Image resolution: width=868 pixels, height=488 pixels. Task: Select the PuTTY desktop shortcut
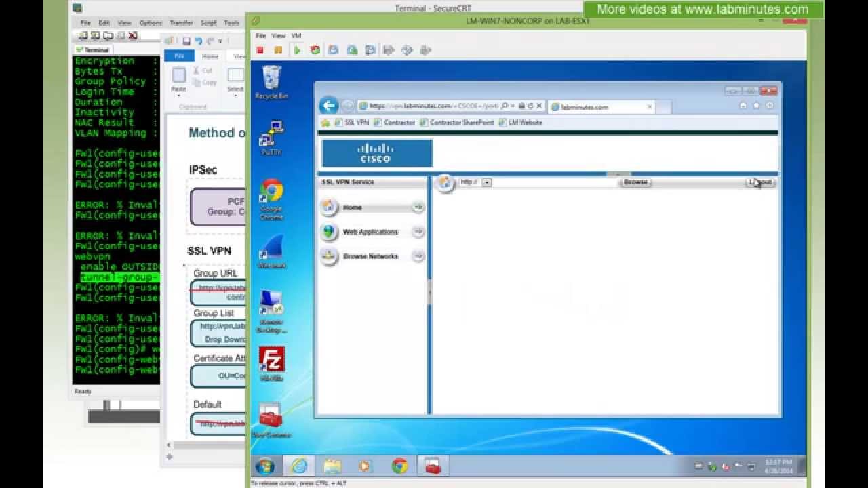coord(271,138)
